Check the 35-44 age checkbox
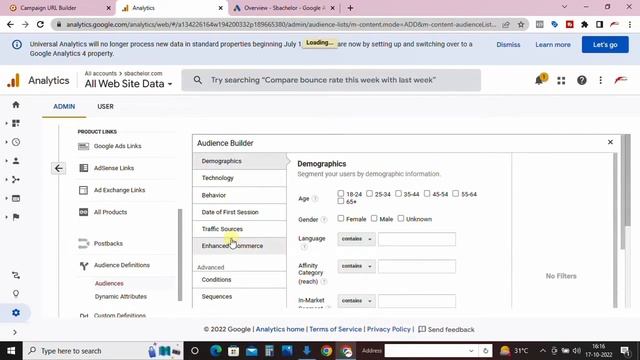This screenshot has width=640, height=360. click(x=398, y=193)
